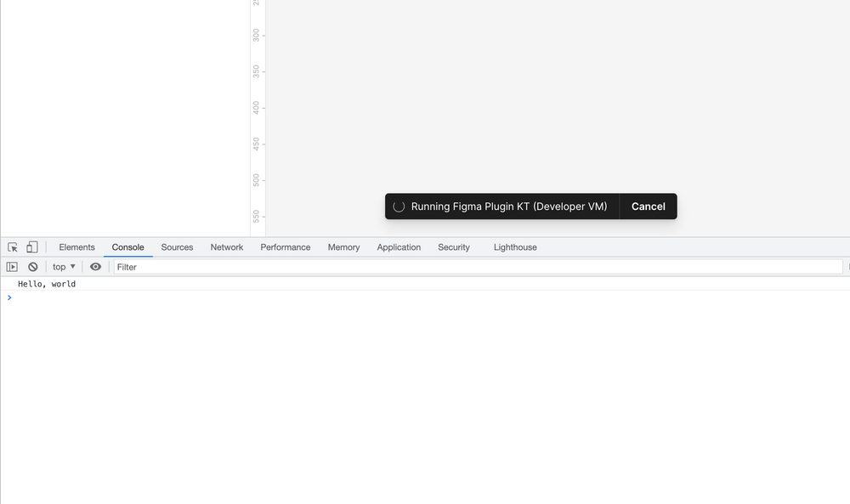This screenshot has width=850, height=504.
Task: Open the console filter levels dropdown
Action: point(847,266)
